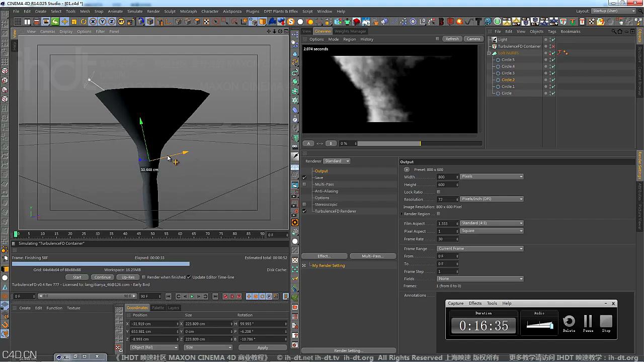Click the Pause icon in the recorder
644x362 pixels.
588,322
